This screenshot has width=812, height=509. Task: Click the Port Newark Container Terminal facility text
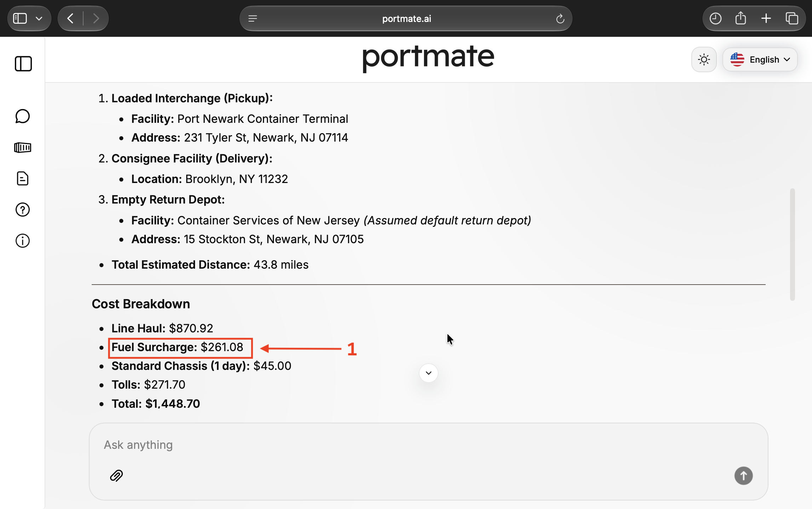pyautogui.click(x=263, y=119)
